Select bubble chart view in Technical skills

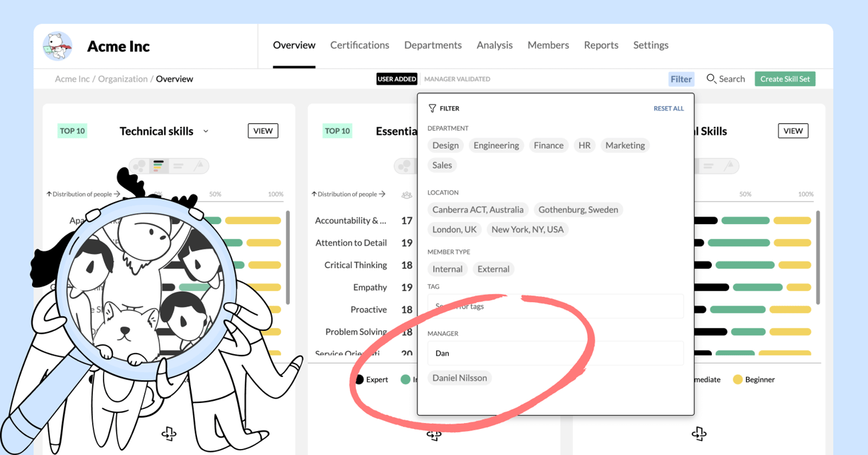point(140,165)
